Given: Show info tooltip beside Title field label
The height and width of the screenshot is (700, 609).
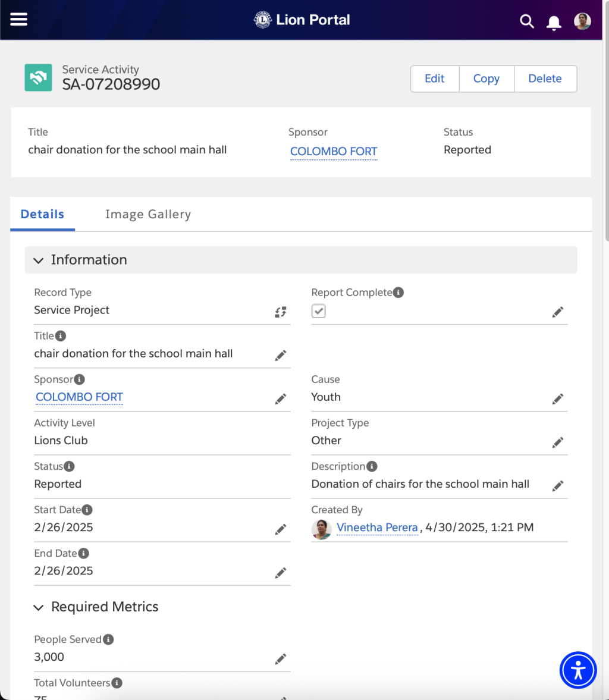Looking at the screenshot, I should pyautogui.click(x=61, y=335).
